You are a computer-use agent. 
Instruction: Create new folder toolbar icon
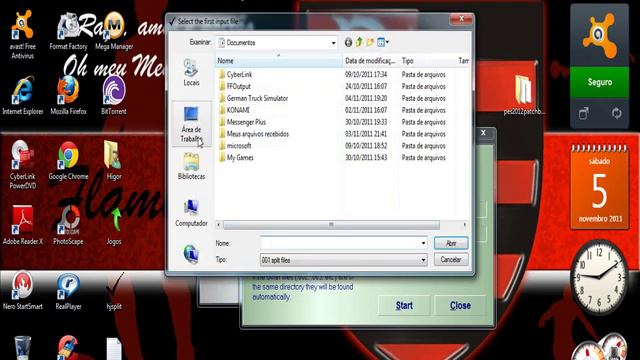coord(370,42)
